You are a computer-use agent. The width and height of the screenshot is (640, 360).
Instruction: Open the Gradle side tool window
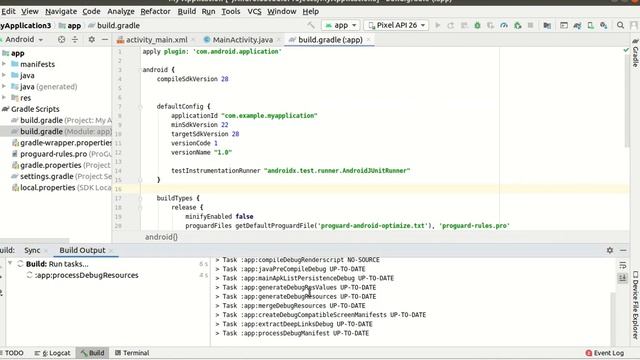tap(636, 52)
